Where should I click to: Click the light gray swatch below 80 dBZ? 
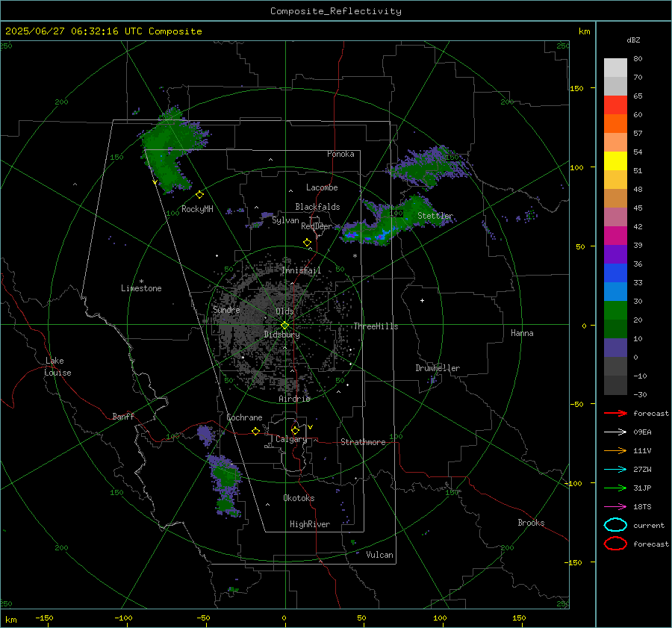615,67
